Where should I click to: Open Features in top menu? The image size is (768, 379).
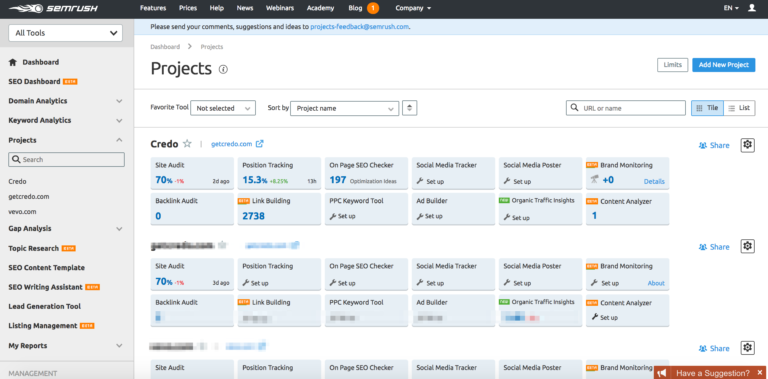153,8
